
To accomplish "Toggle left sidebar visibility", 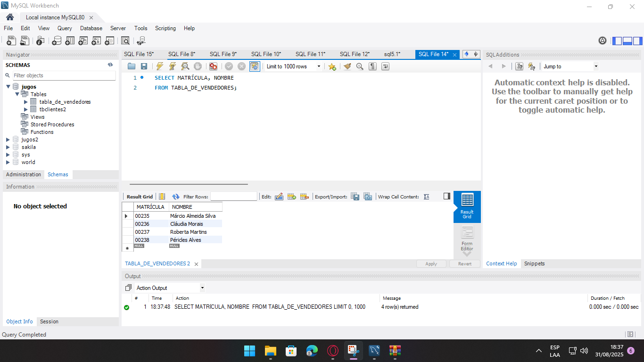I will click(617, 41).
